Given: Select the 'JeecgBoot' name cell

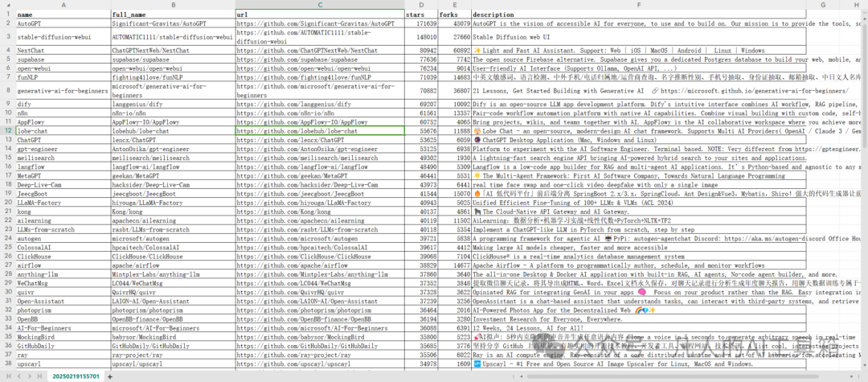Looking at the screenshot, I should [x=63, y=194].
